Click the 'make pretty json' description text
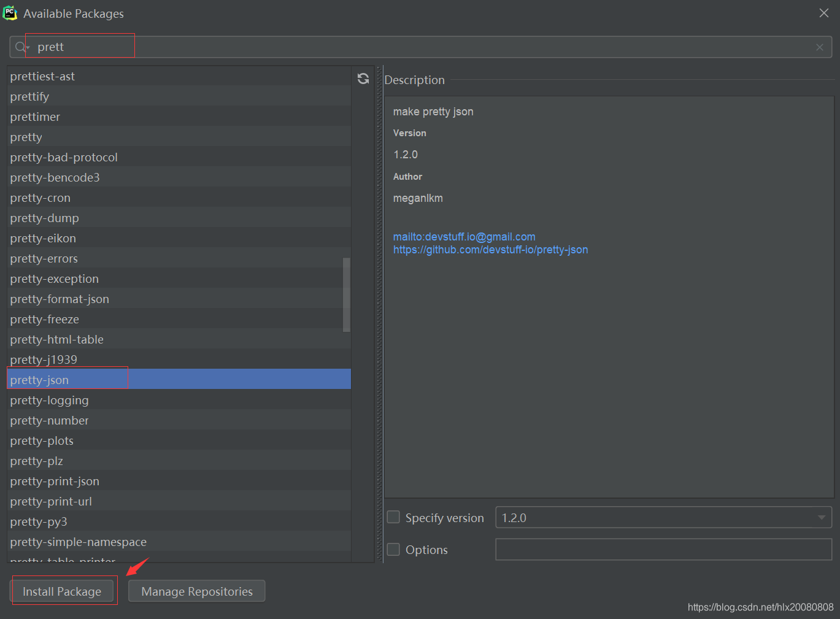The image size is (840, 619). click(433, 112)
